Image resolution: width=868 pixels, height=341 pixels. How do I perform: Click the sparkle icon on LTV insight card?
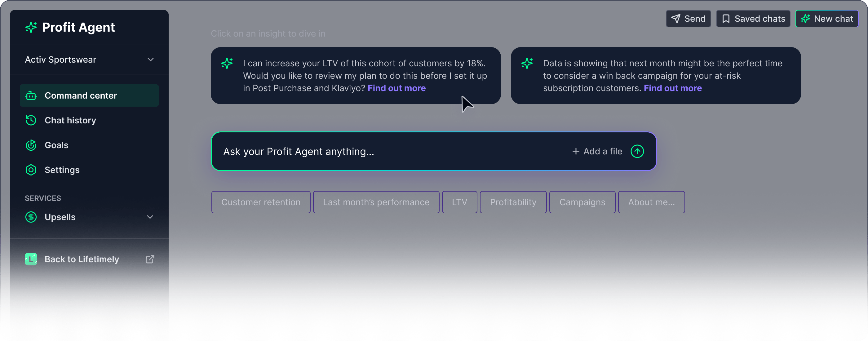click(x=227, y=63)
